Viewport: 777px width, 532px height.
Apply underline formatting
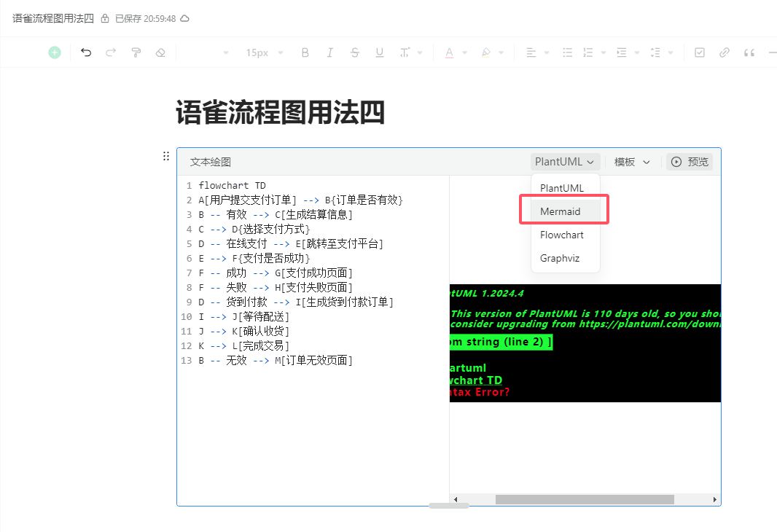click(380, 52)
